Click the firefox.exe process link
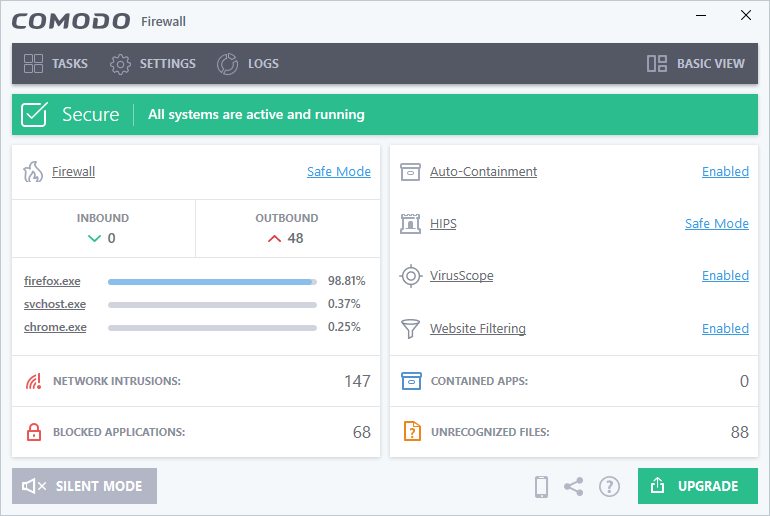 pyautogui.click(x=52, y=281)
